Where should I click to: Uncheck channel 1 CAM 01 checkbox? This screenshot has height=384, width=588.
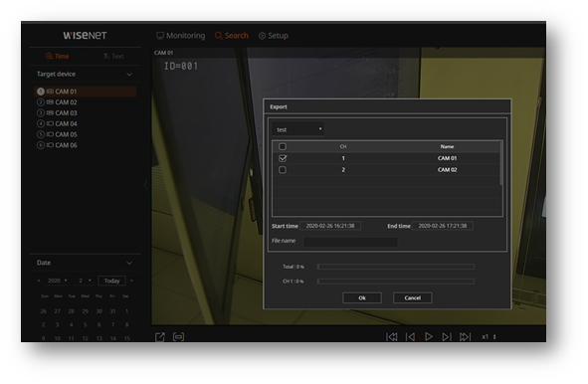point(283,158)
